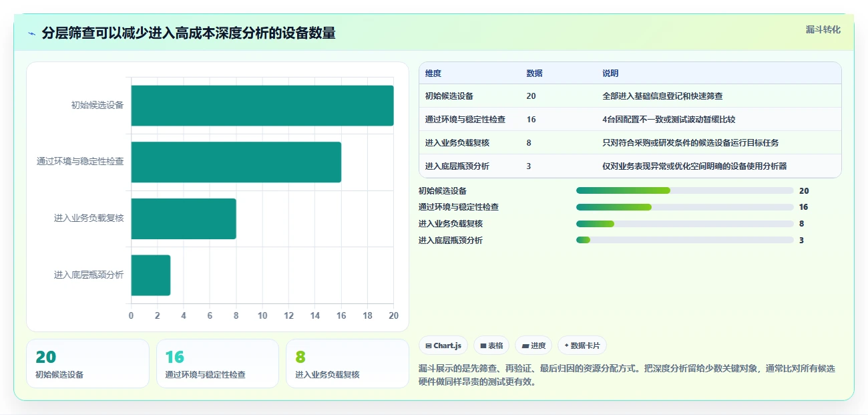Click table value 16 in 数据 column
The height and width of the screenshot is (415, 868).
coord(531,120)
